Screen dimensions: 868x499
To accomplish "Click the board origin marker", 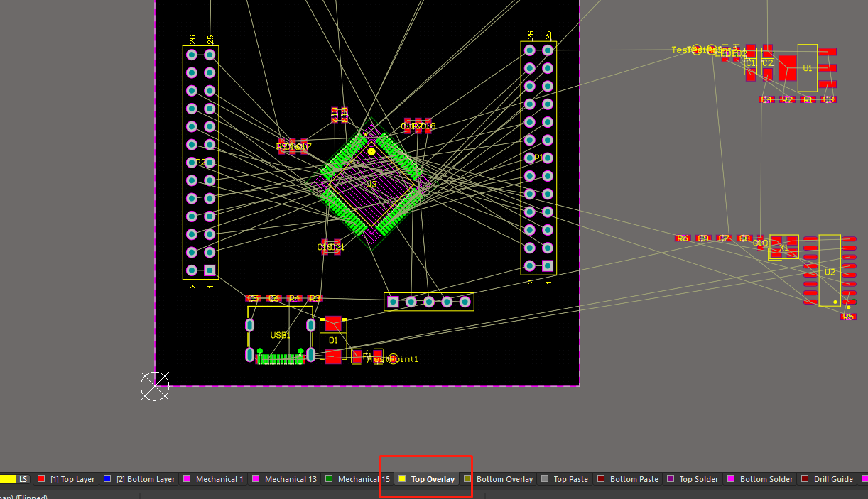I will tap(155, 386).
